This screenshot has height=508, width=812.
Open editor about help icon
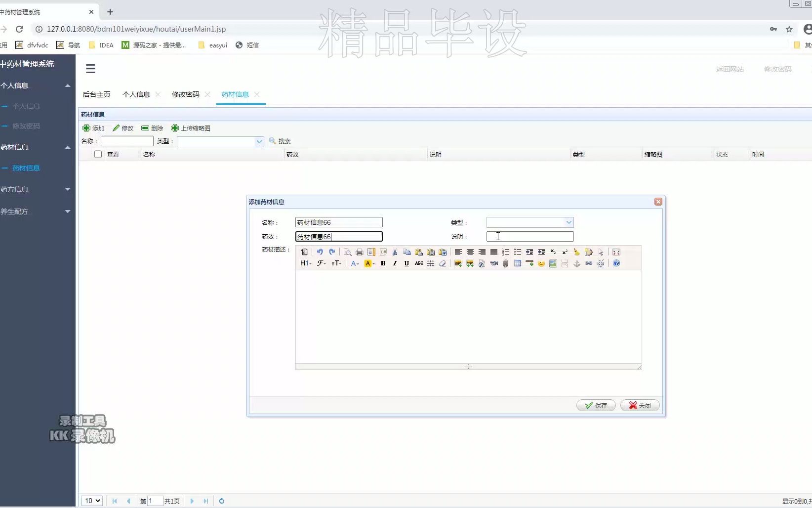point(616,263)
